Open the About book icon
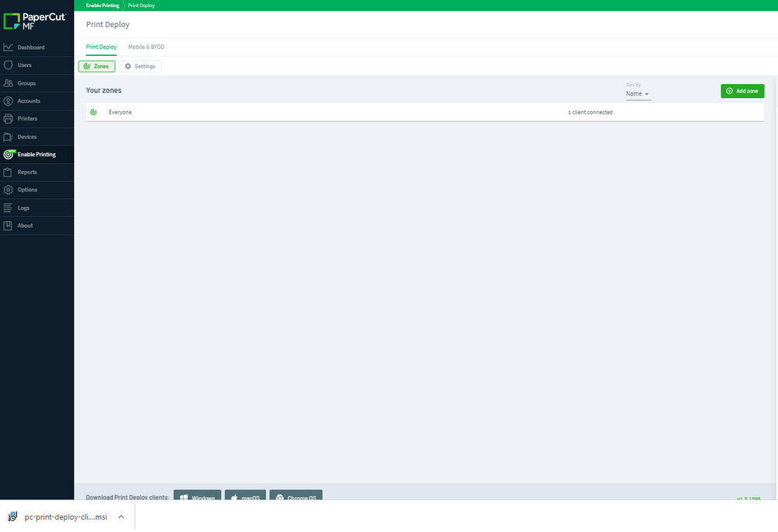The height and width of the screenshot is (532, 778). coord(8,226)
